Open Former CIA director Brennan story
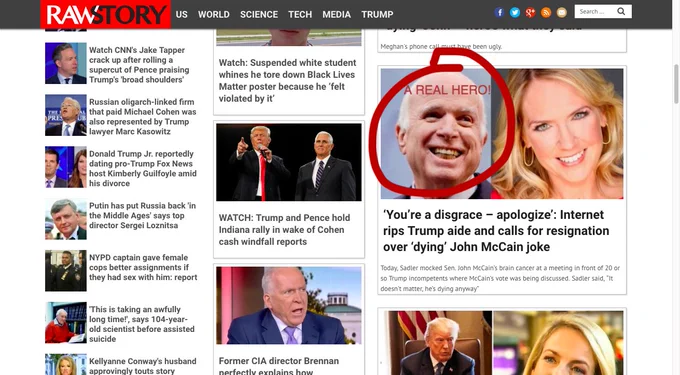 tap(279, 366)
